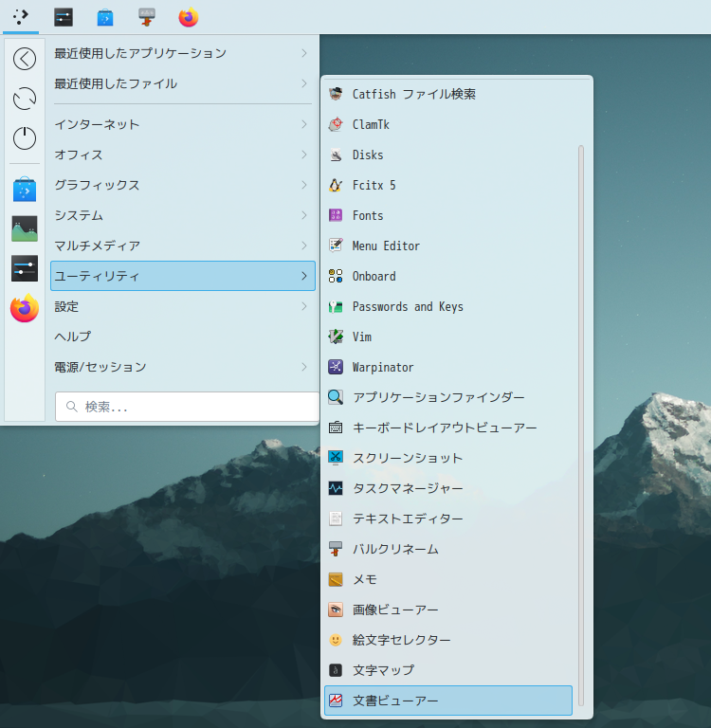Select ヘルプ from the menu

pyautogui.click(x=182, y=337)
